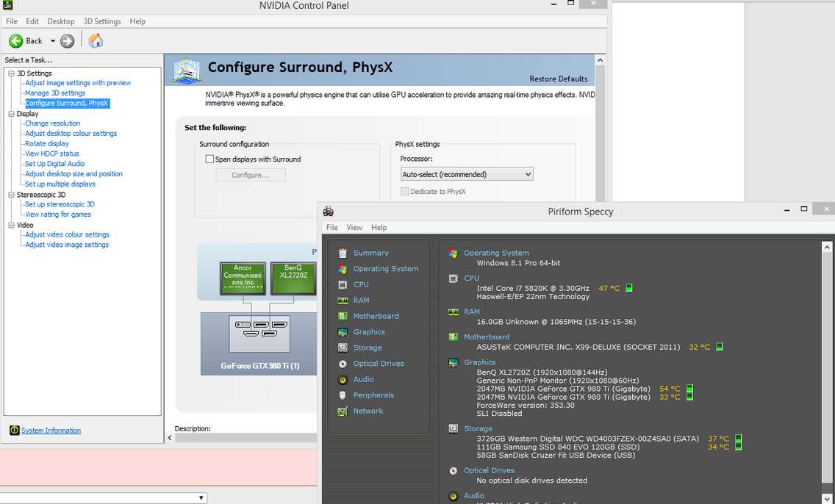Collapse the 3D Settings tree node

(x=11, y=73)
